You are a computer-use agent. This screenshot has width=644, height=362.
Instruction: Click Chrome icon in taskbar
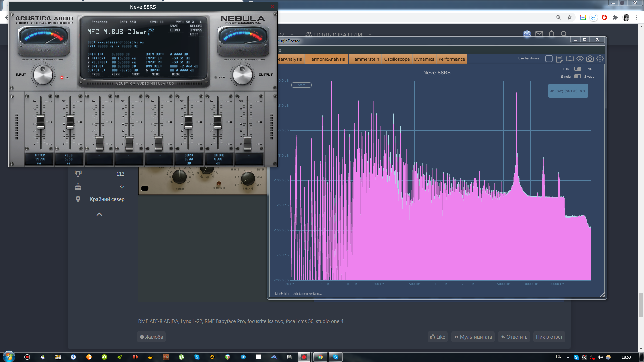coord(320,357)
